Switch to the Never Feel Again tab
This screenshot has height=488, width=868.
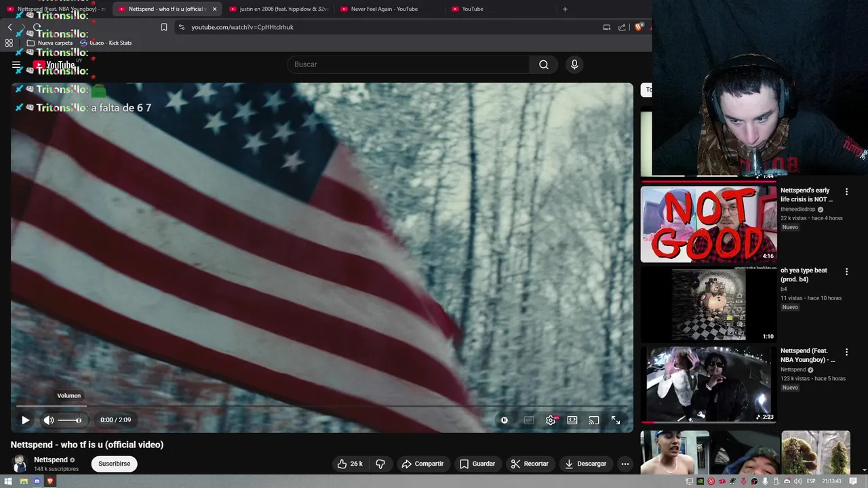[x=389, y=9]
